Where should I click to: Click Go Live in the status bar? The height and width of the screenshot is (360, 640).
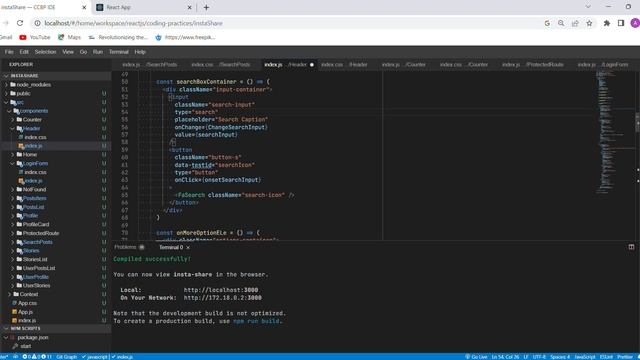coord(476,357)
